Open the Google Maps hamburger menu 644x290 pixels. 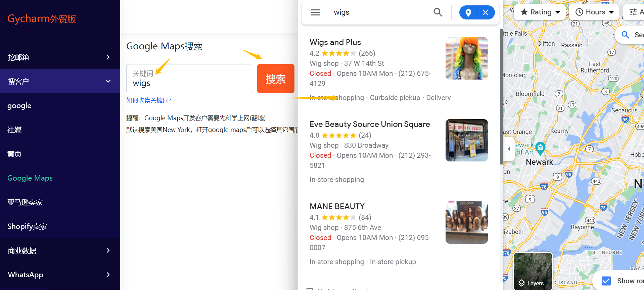316,12
